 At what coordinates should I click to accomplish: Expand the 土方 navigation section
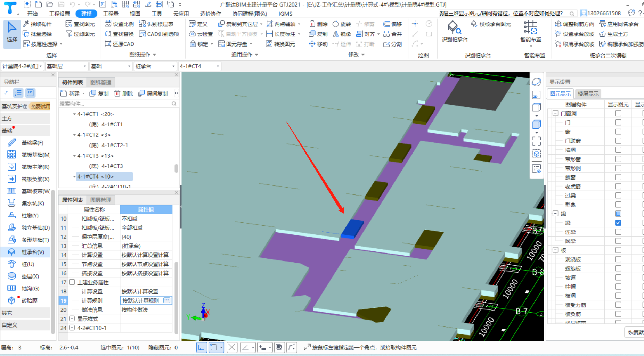[x=25, y=118]
